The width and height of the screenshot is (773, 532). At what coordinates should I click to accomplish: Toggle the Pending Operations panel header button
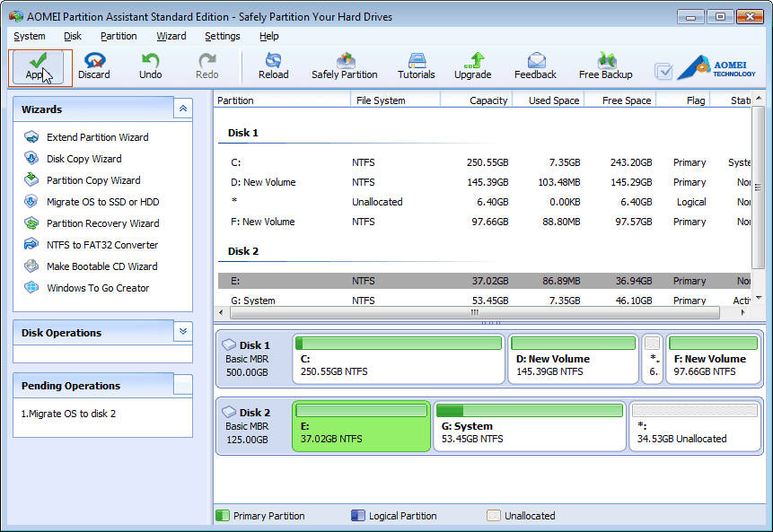click(183, 385)
